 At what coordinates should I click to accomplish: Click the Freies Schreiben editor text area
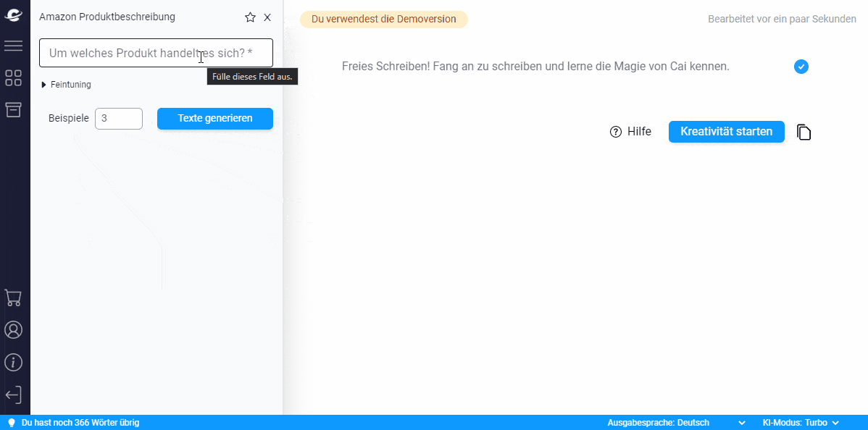[x=536, y=67]
